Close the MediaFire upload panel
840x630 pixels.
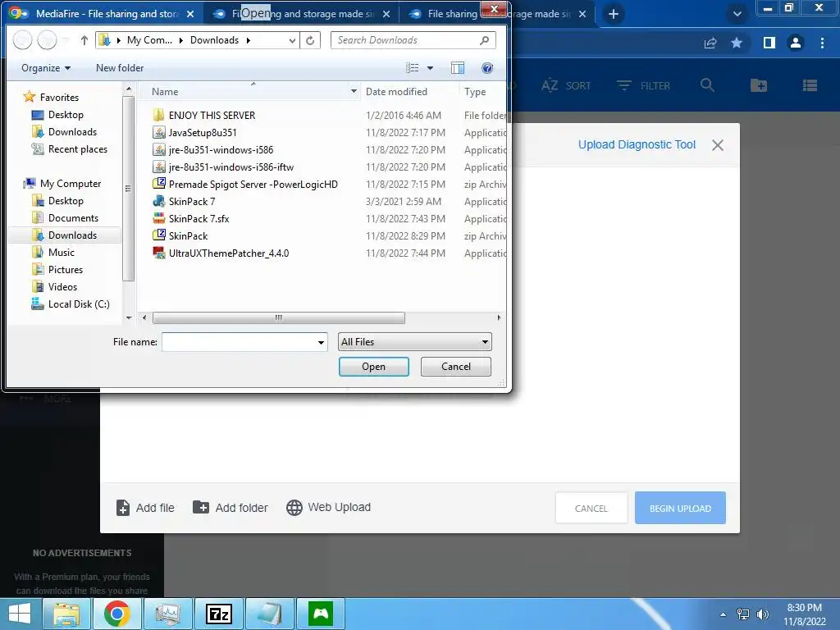(718, 145)
